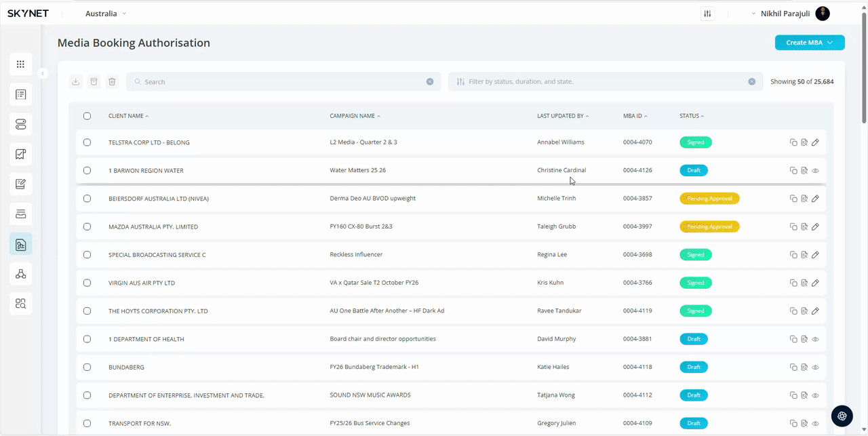Image resolution: width=868 pixels, height=436 pixels.
Task: Select all rows with header checkbox
Action: tap(87, 116)
